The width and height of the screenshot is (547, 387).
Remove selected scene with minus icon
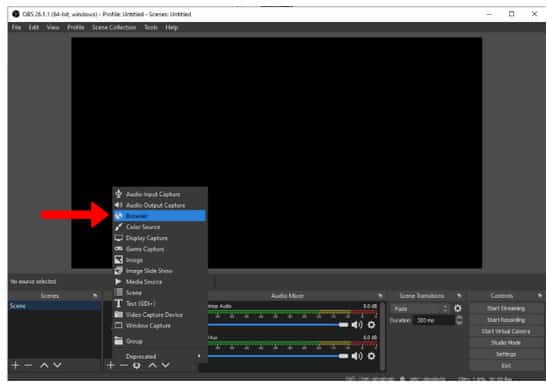click(x=28, y=365)
